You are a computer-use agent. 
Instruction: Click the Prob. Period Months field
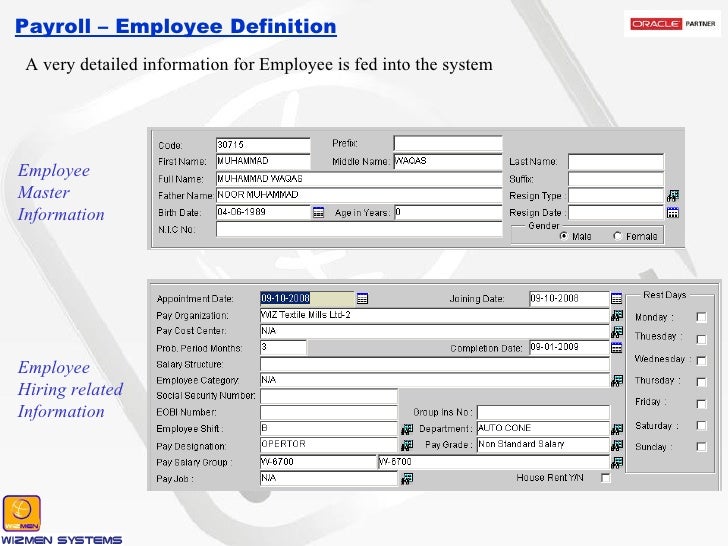point(283,347)
